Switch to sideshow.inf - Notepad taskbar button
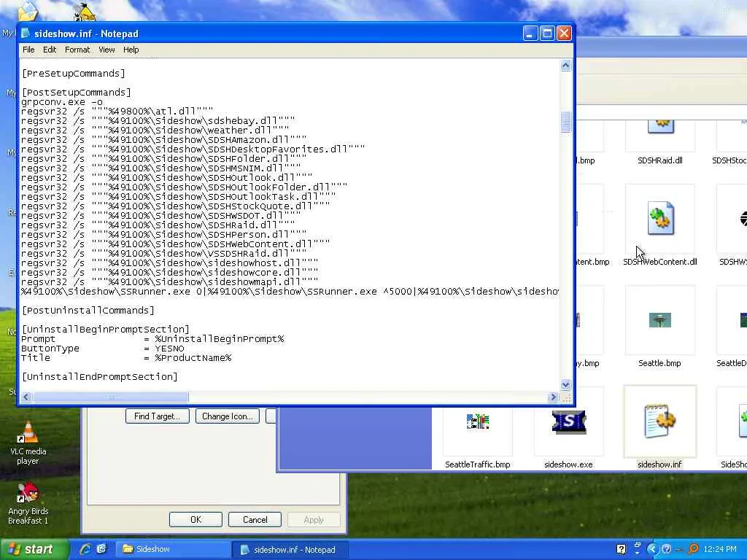This screenshot has height=560, width=747. click(290, 550)
